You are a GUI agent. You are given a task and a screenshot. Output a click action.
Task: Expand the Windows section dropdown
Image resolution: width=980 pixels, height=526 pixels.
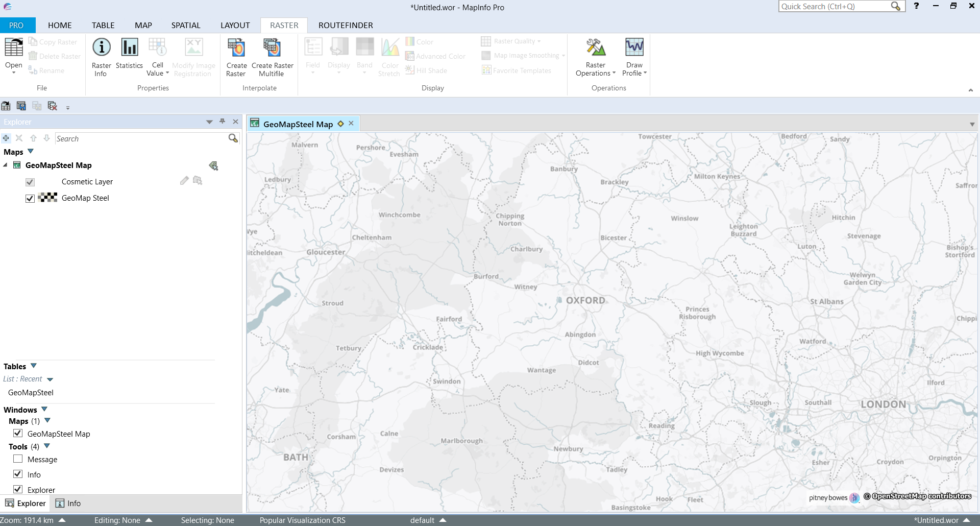[x=44, y=409]
